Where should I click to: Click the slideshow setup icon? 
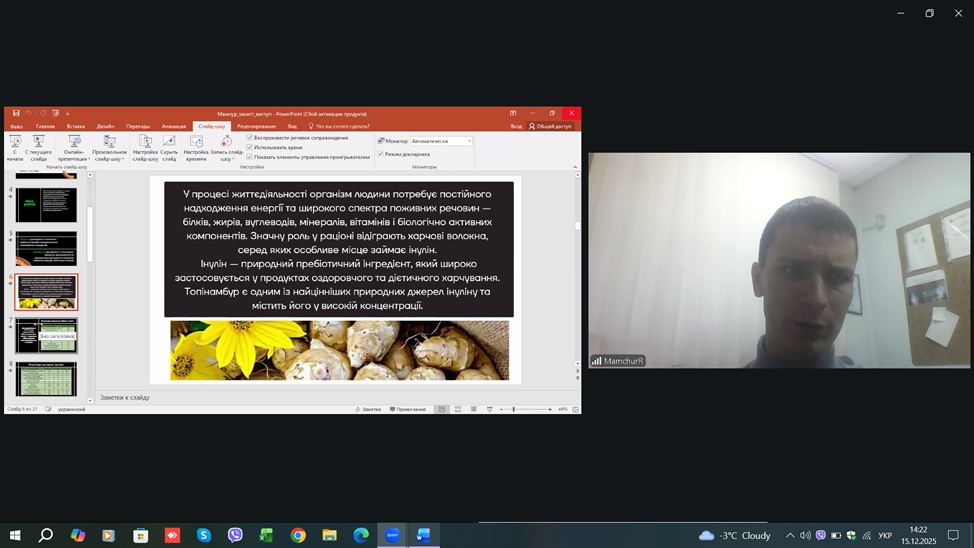click(145, 144)
